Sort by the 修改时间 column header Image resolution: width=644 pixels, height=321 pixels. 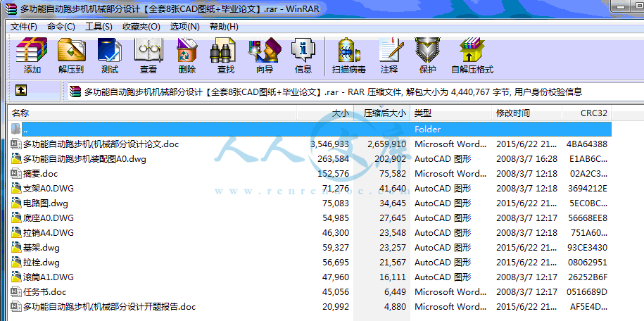click(x=527, y=113)
